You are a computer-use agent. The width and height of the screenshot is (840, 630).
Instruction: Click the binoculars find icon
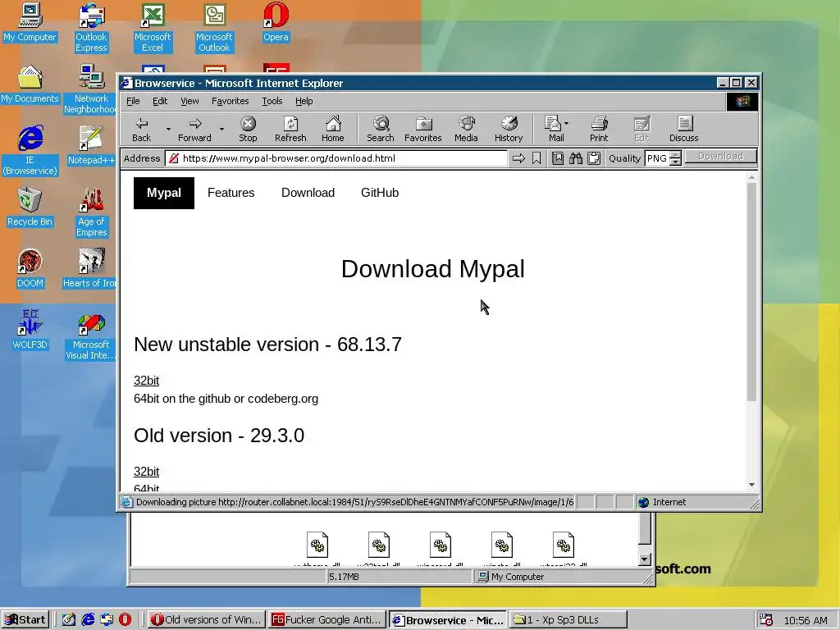pos(575,158)
